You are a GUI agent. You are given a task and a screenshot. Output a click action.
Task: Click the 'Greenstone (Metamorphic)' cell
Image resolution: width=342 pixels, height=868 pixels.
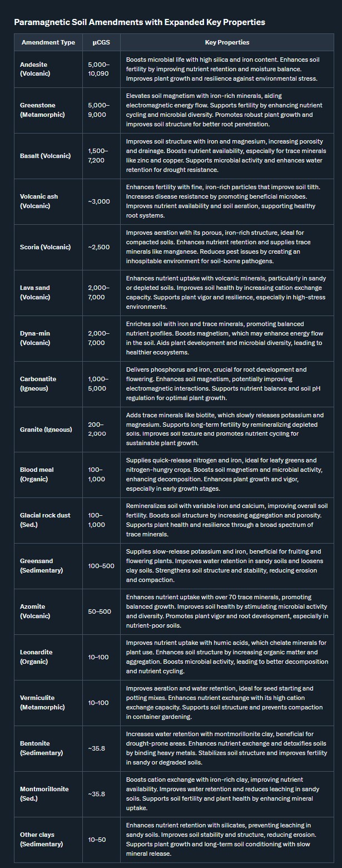[42, 110]
